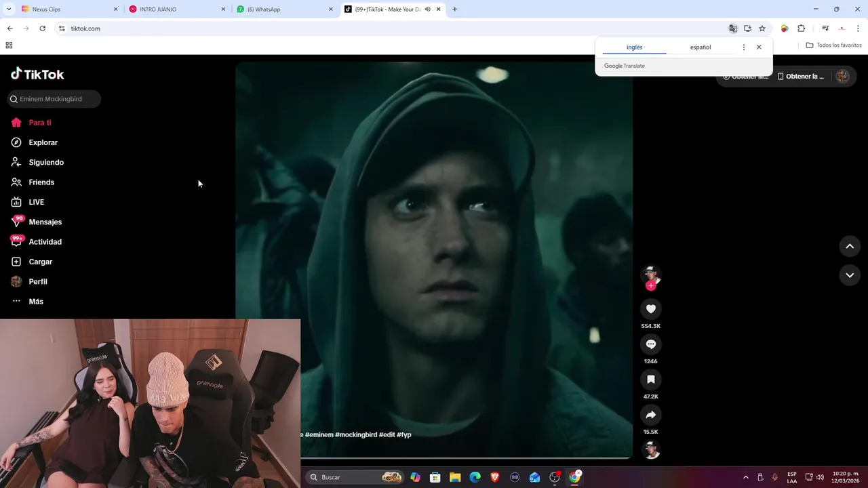
Task: Mute the TikTok tab audio icon
Action: pyautogui.click(x=428, y=9)
